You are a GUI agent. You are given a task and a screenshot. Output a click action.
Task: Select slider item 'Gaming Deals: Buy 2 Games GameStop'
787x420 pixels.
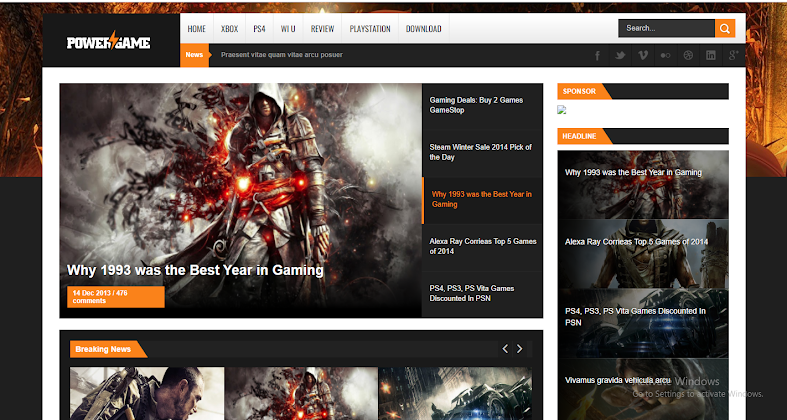482,105
